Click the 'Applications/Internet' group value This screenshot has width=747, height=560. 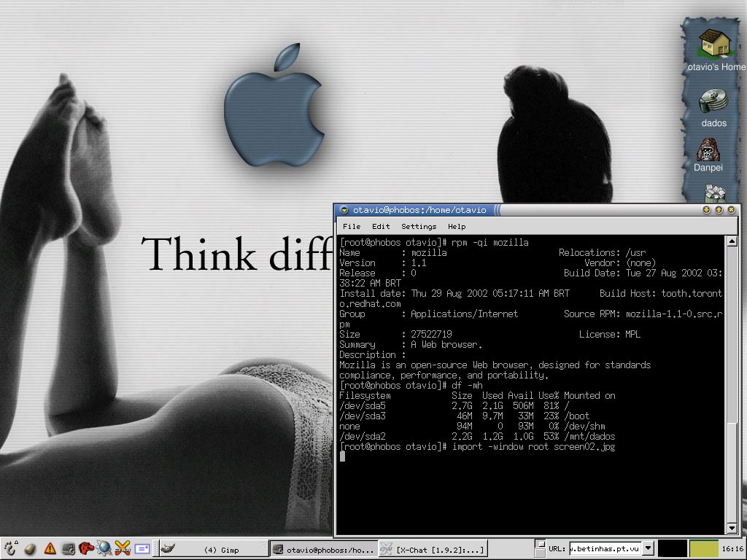pyautogui.click(x=464, y=314)
